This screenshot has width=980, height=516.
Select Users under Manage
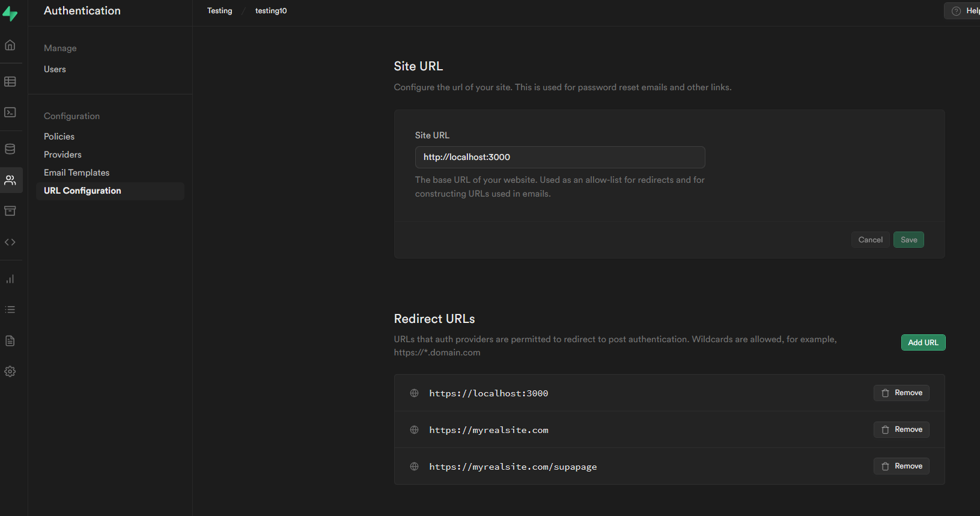pos(55,69)
